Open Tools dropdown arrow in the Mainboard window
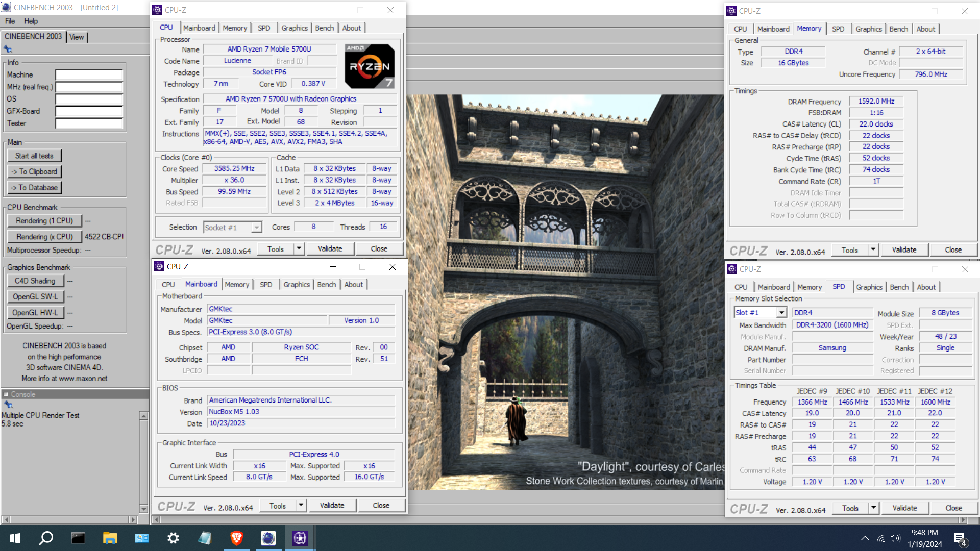Screen dimensions: 980x551 [x=301, y=506]
